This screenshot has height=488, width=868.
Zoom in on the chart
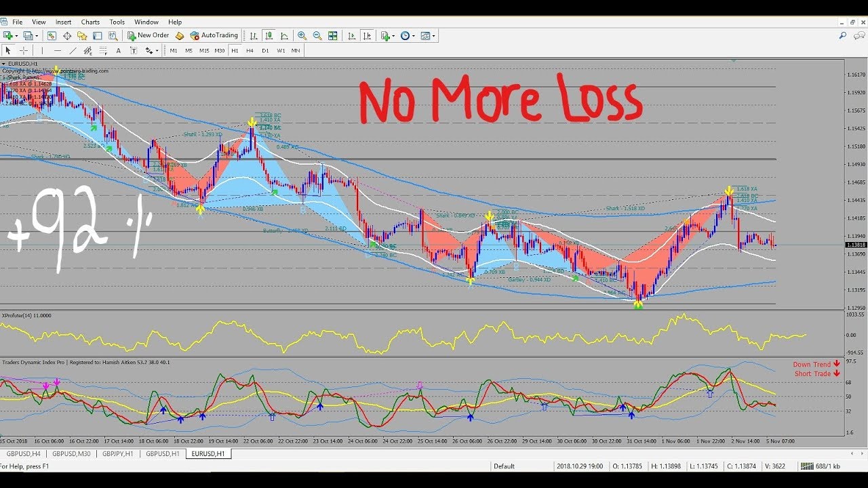tap(302, 35)
